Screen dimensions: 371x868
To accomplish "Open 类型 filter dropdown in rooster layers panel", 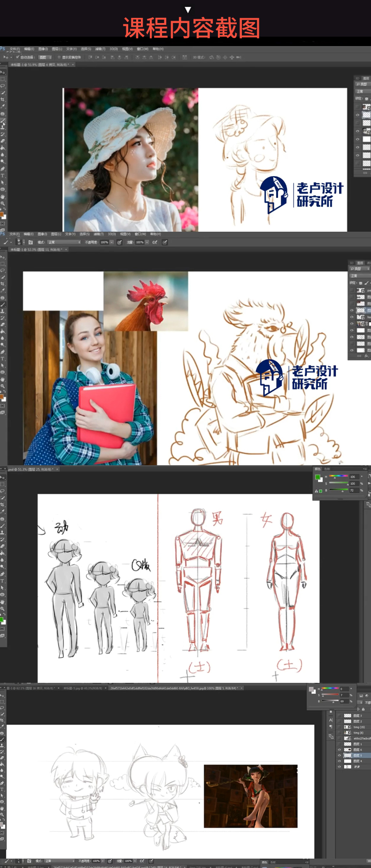I will click(360, 269).
